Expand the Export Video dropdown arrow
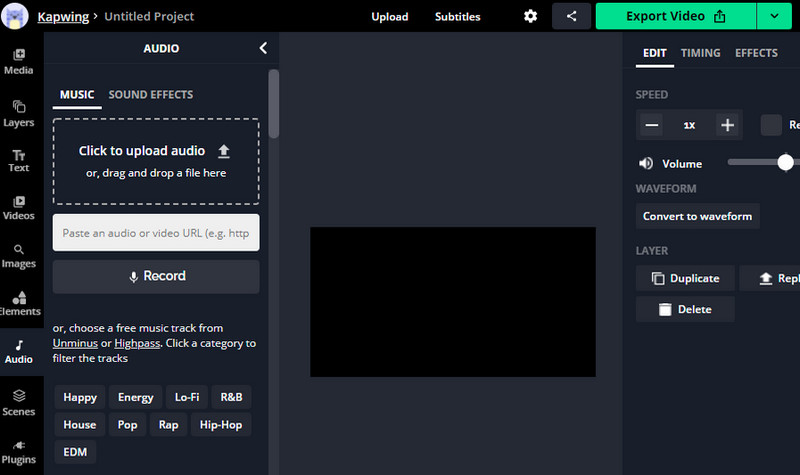The width and height of the screenshot is (800, 475). point(774,17)
